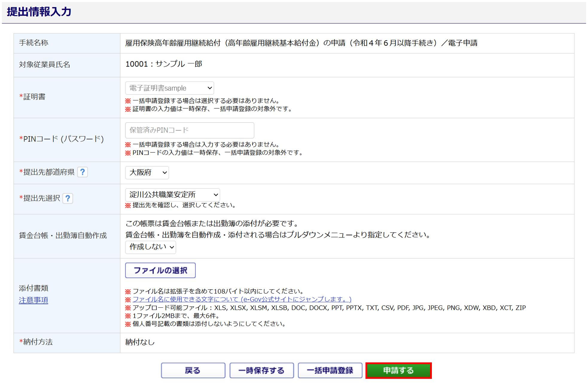This screenshot has height=392, width=588.
Task: Click the PIN code input field
Action: pyautogui.click(x=189, y=130)
